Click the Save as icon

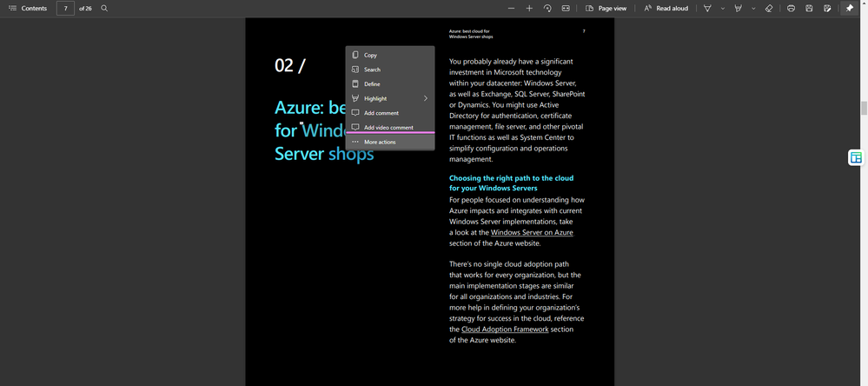[x=827, y=9]
